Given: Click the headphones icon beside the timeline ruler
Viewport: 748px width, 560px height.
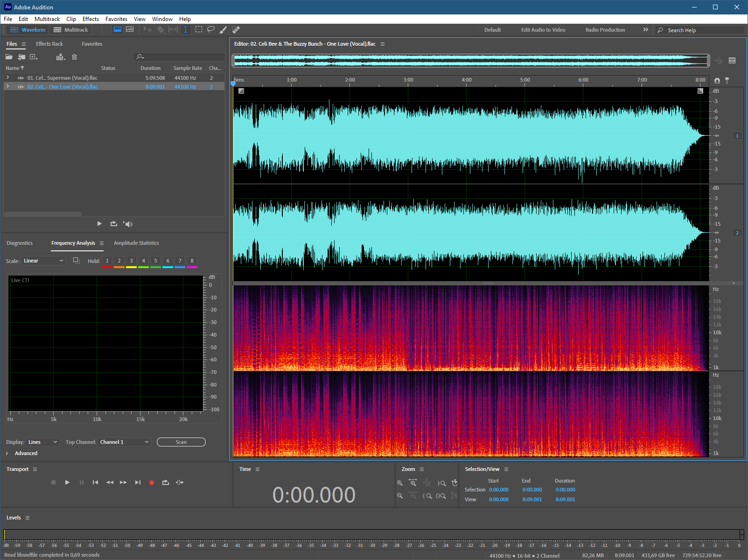Looking at the screenshot, I should (717, 81).
